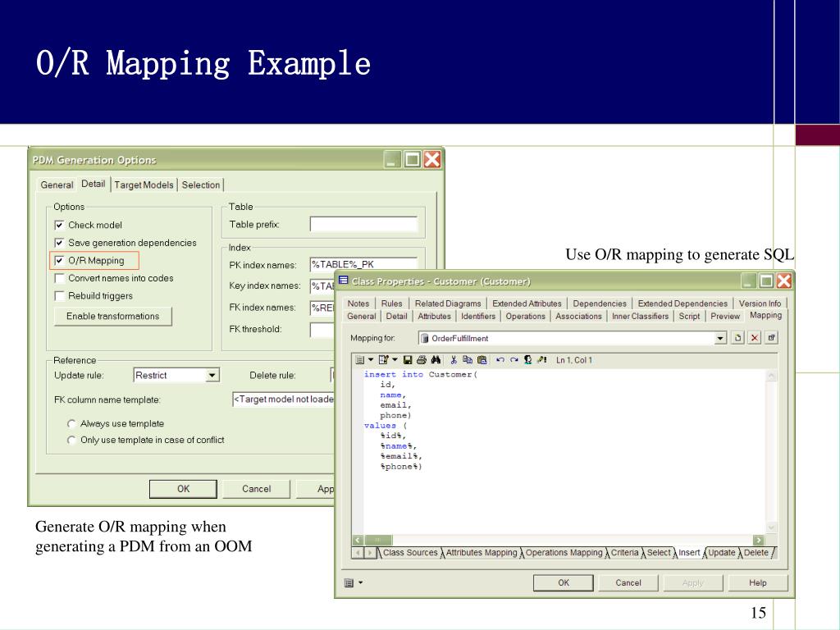Click vertical scrollbar up arrow in editor
840x630 pixels.
tap(771, 376)
